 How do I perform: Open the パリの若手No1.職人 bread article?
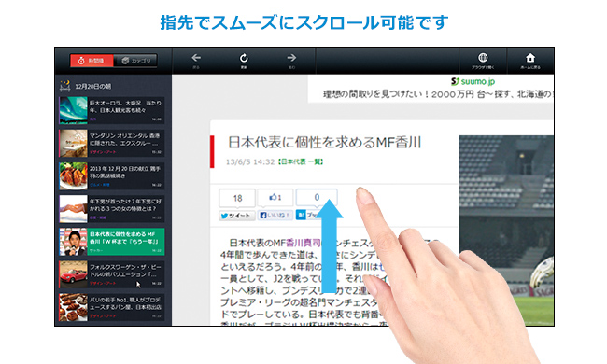tap(112, 307)
